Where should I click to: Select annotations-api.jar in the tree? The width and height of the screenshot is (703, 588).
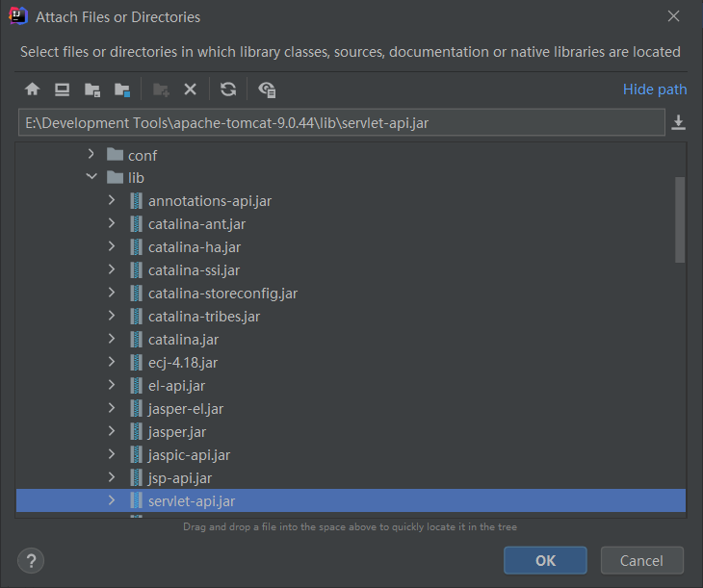click(x=210, y=201)
